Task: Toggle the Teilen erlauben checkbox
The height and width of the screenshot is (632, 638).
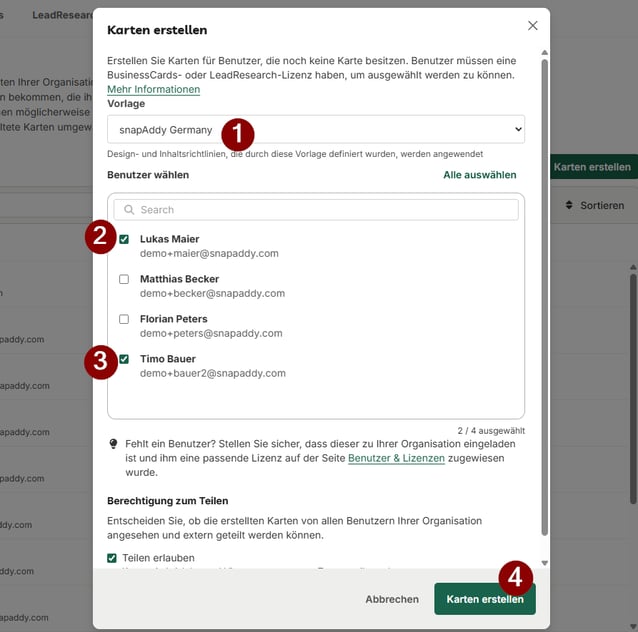Action: click(x=112, y=558)
